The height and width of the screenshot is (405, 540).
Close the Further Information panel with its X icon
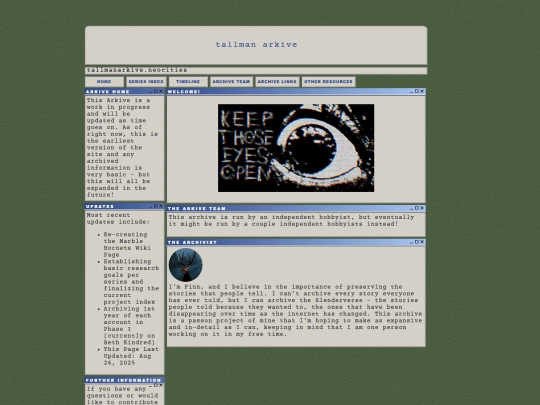pyautogui.click(x=161, y=385)
